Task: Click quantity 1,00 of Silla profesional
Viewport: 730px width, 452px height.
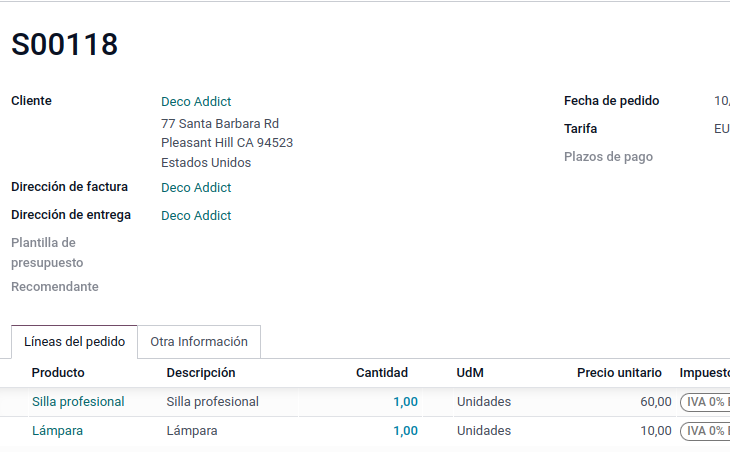Action: pyautogui.click(x=405, y=401)
